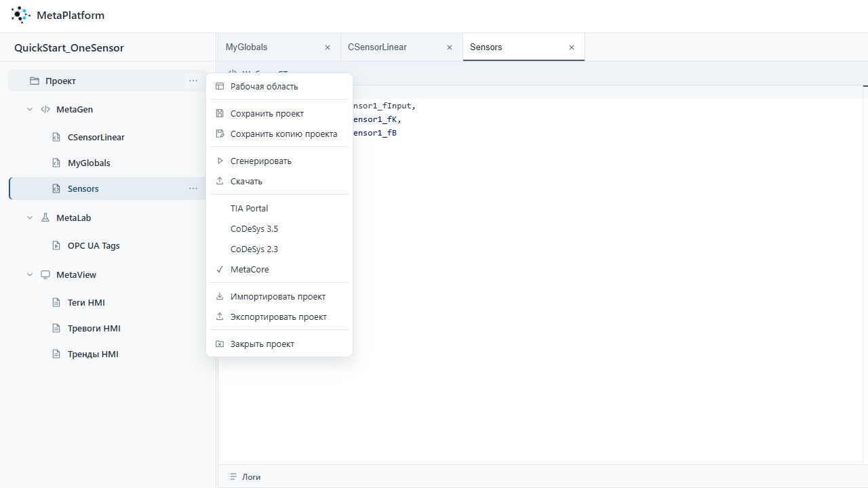
Task: Click the MetaPlatform logo icon
Action: [x=21, y=15]
